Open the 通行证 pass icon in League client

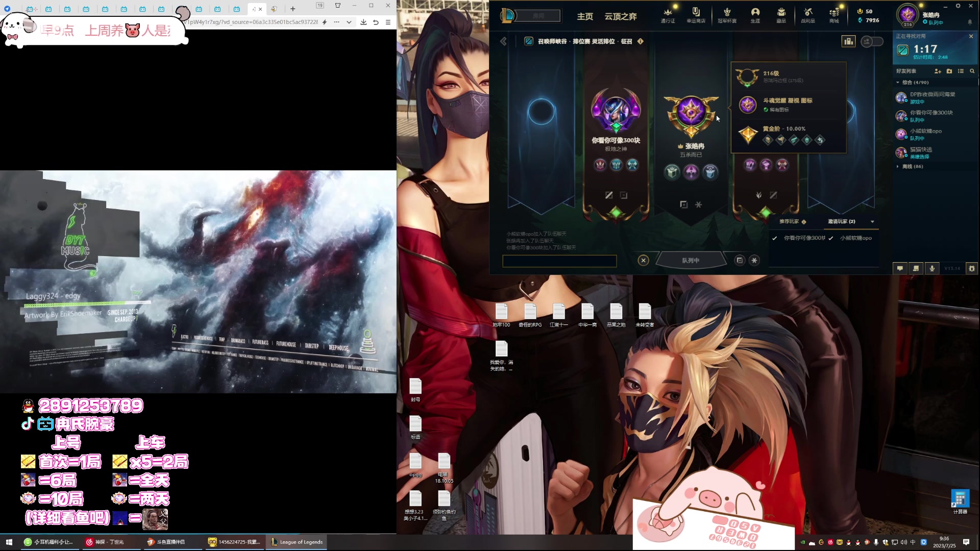(668, 15)
